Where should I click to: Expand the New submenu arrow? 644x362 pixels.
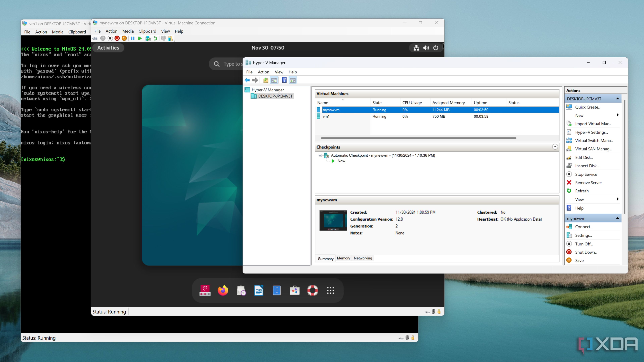point(618,115)
